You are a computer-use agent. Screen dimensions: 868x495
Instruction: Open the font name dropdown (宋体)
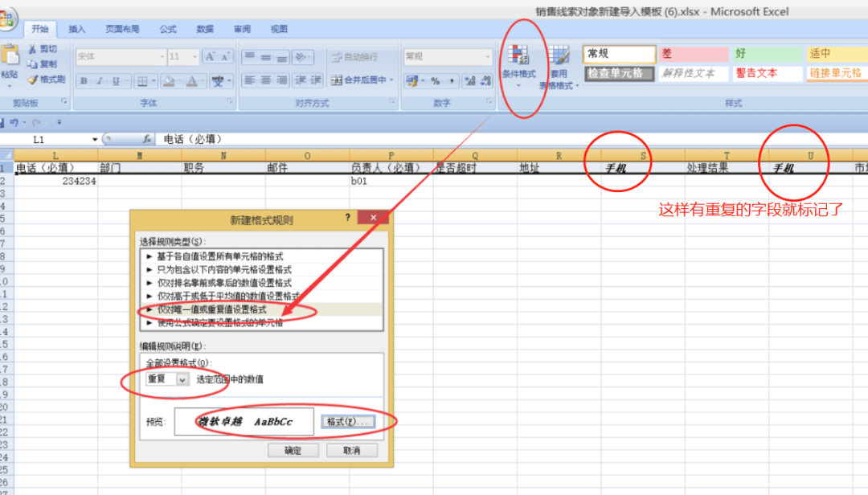(x=162, y=56)
